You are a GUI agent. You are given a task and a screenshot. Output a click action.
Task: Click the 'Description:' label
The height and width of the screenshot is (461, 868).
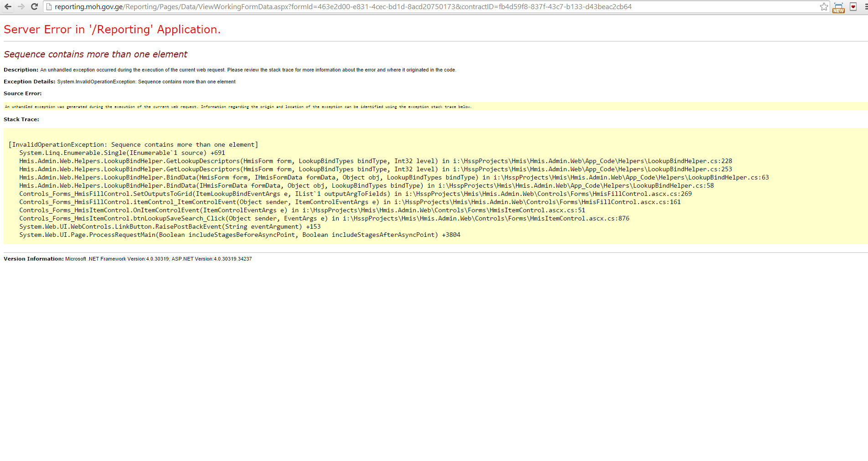21,70
